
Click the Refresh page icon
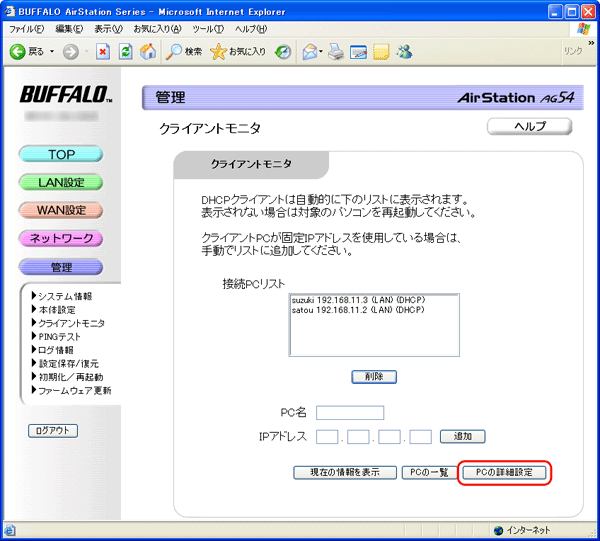pos(126,52)
